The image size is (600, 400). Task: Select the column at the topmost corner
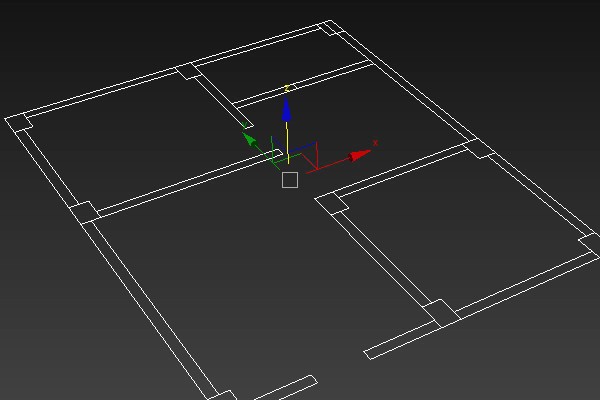click(329, 28)
